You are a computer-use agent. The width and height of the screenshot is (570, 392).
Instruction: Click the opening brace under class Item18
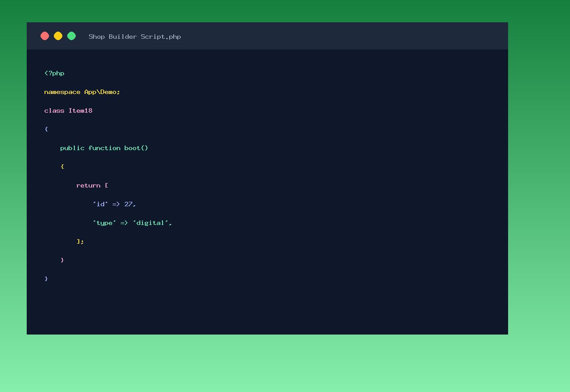pos(46,129)
